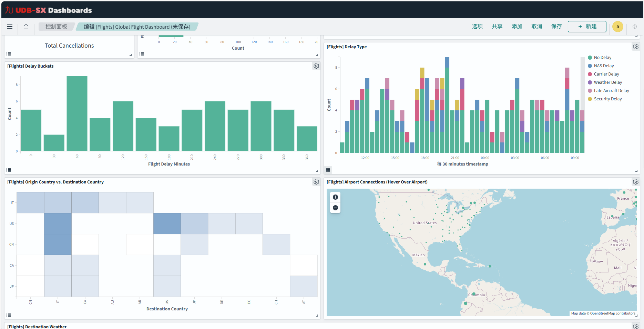644x329 pixels.
Task: Click the 控制面板 breadcrumb tab
Action: click(56, 27)
